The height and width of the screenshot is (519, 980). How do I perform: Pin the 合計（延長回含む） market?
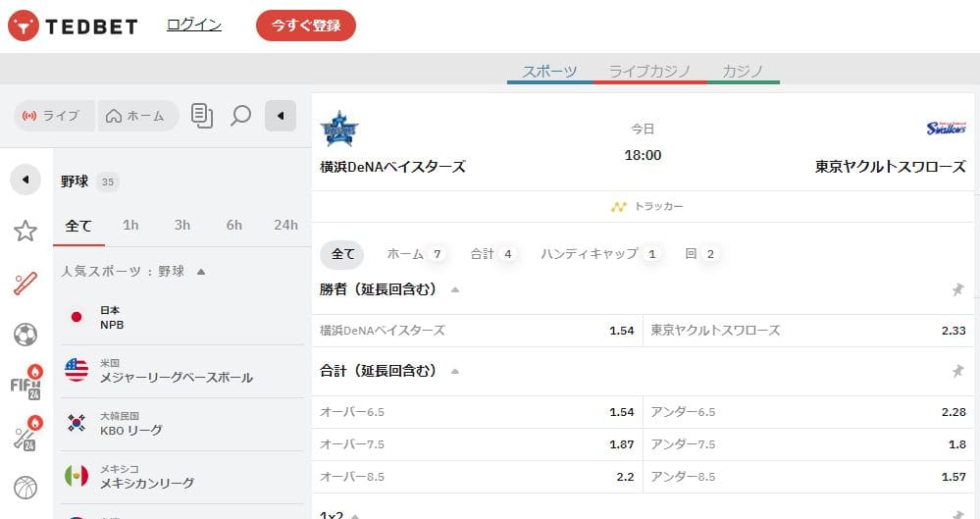pyautogui.click(x=957, y=371)
